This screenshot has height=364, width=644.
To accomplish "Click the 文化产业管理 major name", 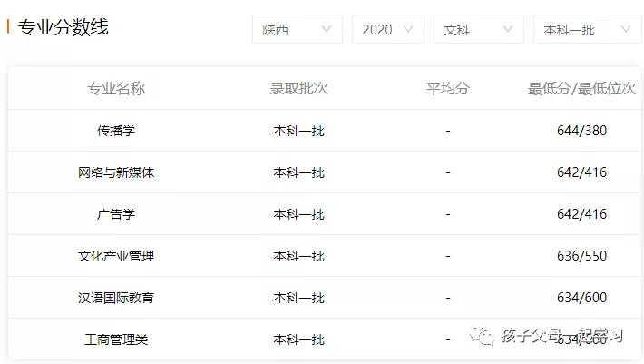I will click(116, 256).
